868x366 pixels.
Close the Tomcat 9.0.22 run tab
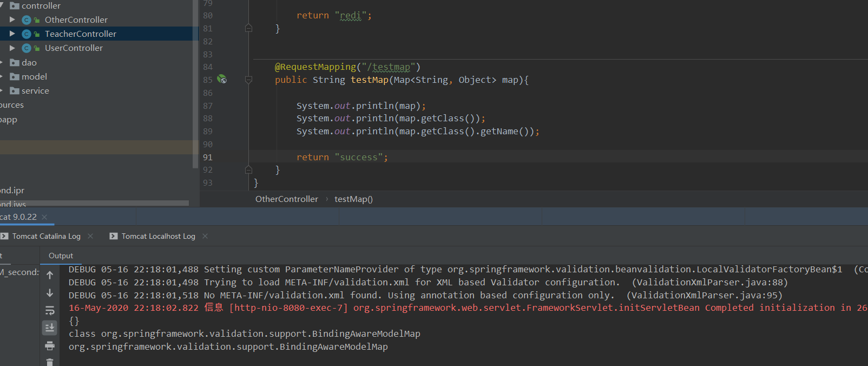(x=44, y=217)
